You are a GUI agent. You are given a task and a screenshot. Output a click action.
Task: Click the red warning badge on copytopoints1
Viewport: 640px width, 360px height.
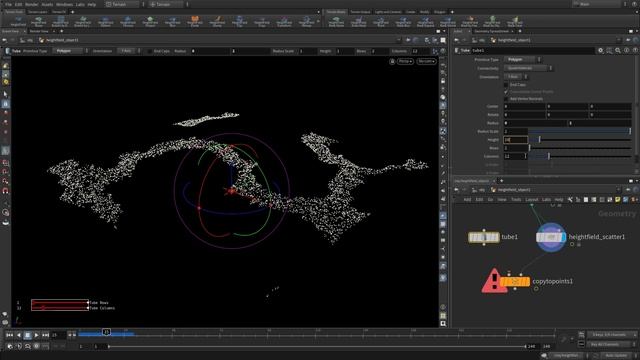(x=494, y=281)
